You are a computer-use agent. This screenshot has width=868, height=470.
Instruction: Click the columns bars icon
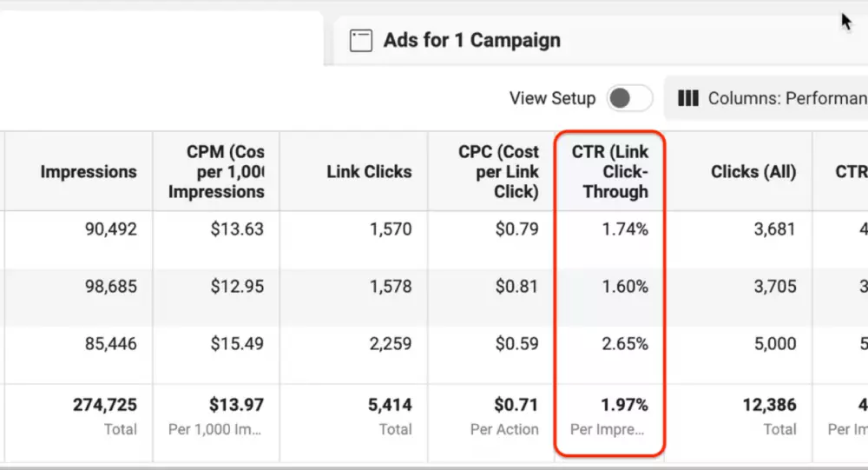tap(688, 98)
